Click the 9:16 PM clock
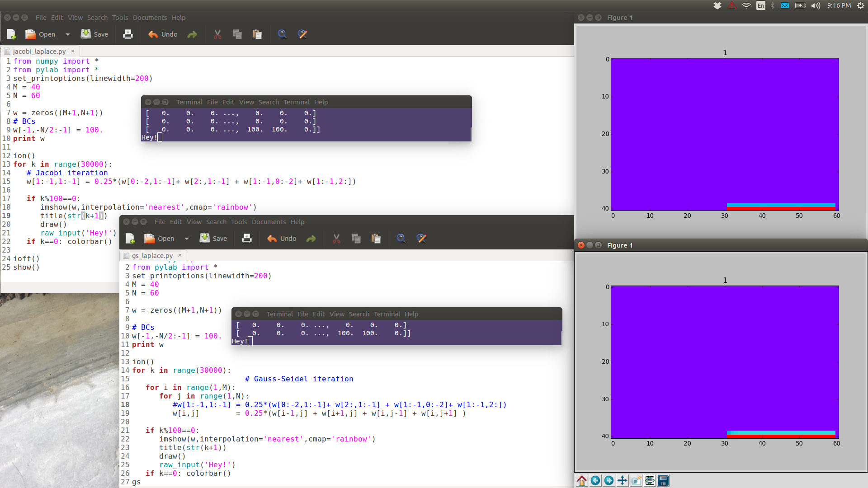The width and height of the screenshot is (868, 488). tap(839, 5)
